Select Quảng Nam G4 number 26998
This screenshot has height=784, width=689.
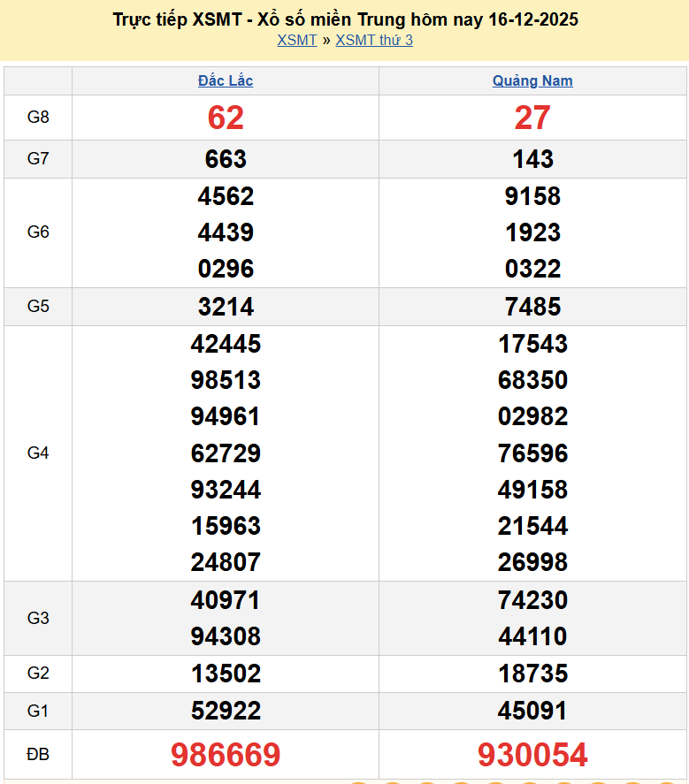click(x=532, y=562)
